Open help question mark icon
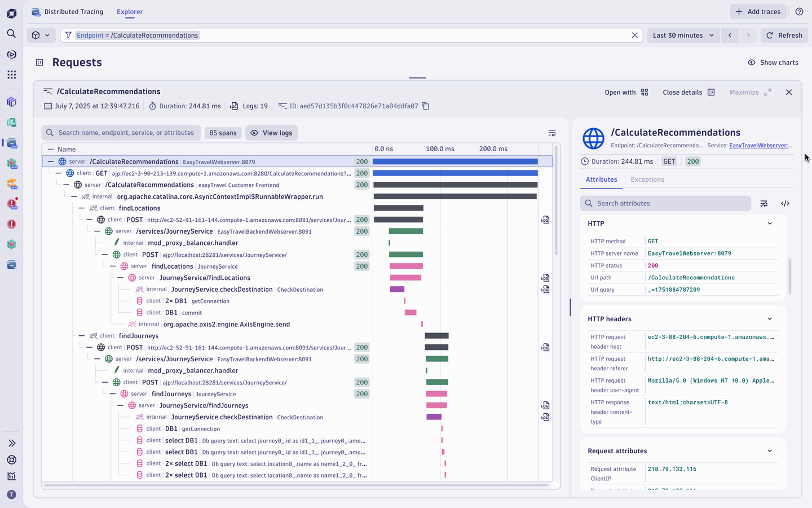 799,12
